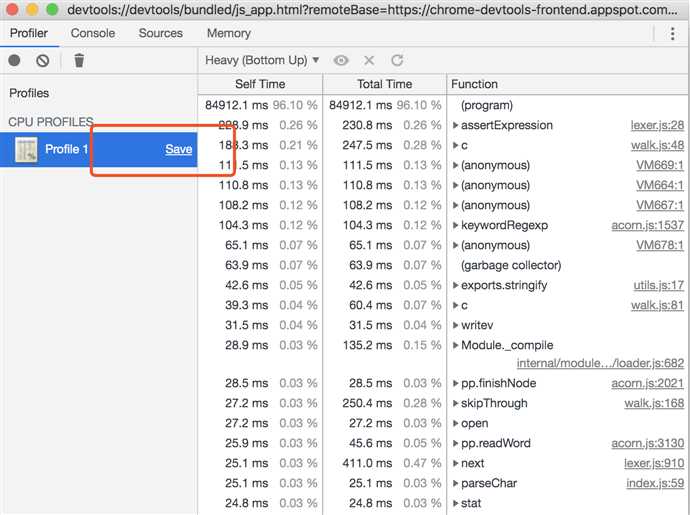
Task: Expand the (anonymous) VM669:1 row
Action: pyautogui.click(x=455, y=166)
